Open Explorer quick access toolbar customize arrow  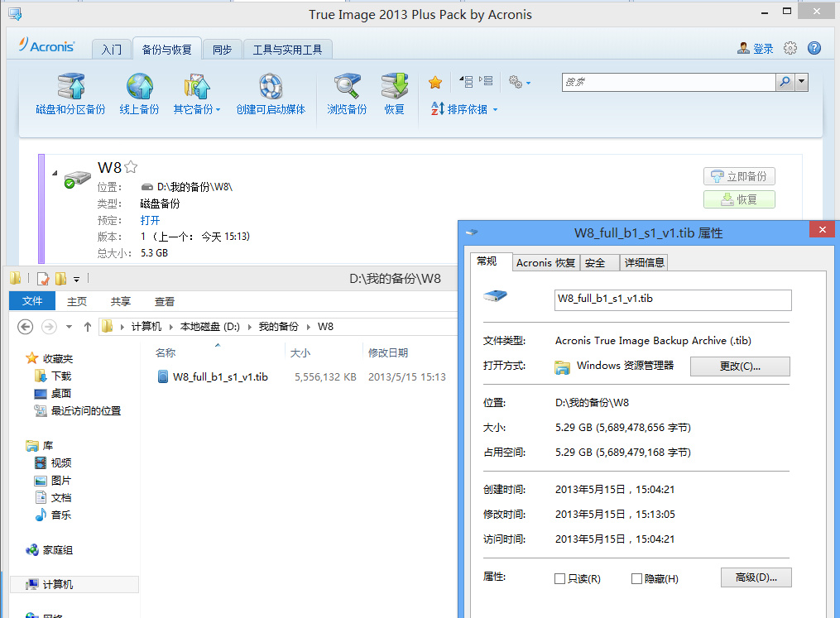pos(77,279)
